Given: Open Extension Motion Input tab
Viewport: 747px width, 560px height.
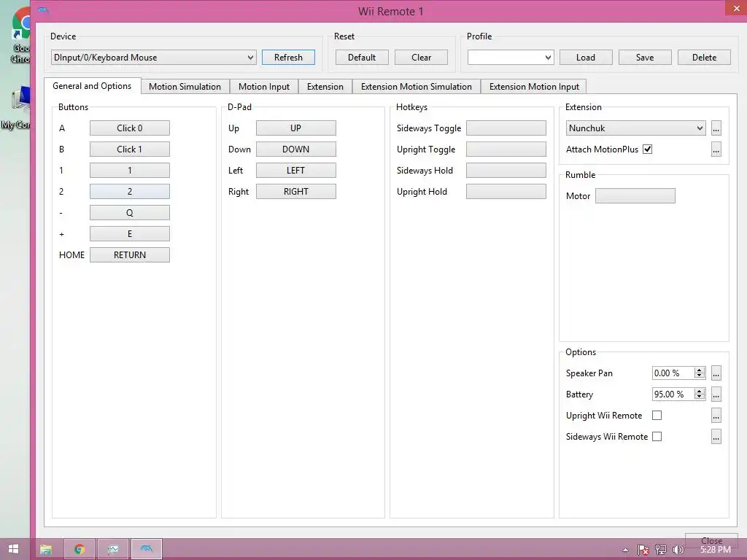Looking at the screenshot, I should [534, 87].
